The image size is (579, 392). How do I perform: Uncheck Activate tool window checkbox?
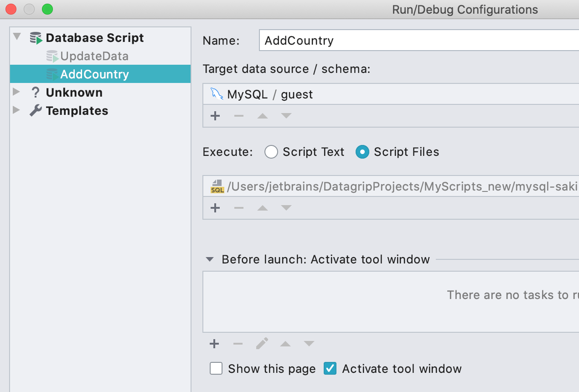330,368
